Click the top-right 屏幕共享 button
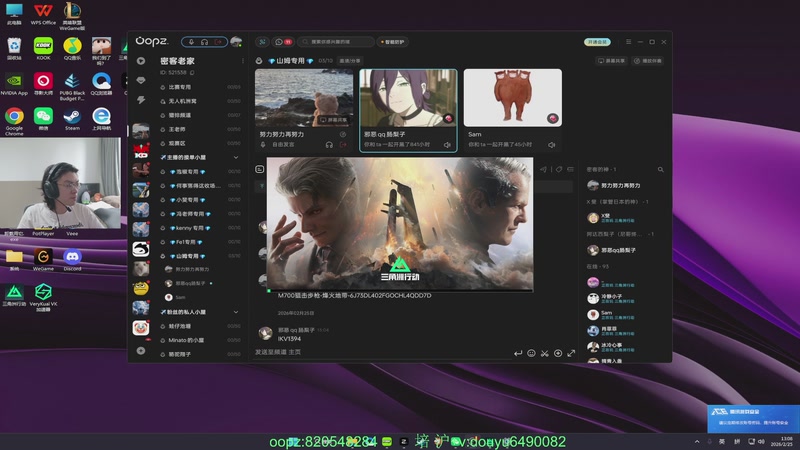800x450 pixels. point(611,61)
